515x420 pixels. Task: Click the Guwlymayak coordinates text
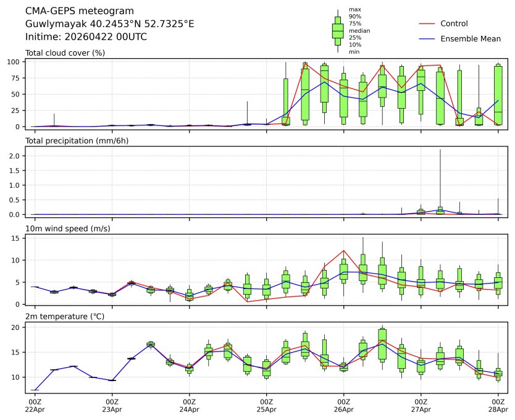pos(109,24)
